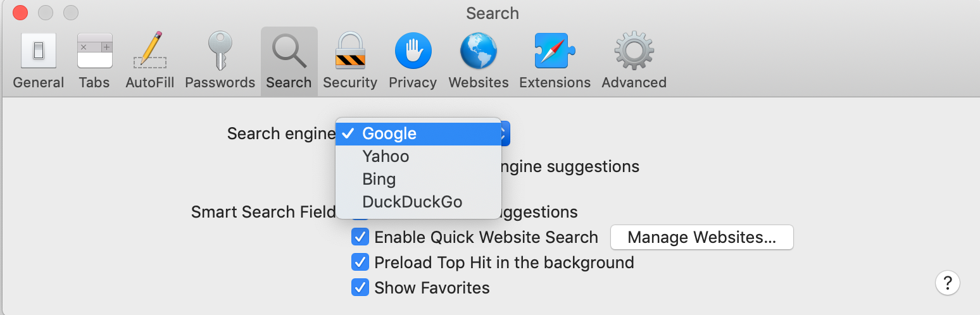Toggle Enable Quick Website Search checkbox
Image resolution: width=980 pixels, height=315 pixels.
[360, 237]
